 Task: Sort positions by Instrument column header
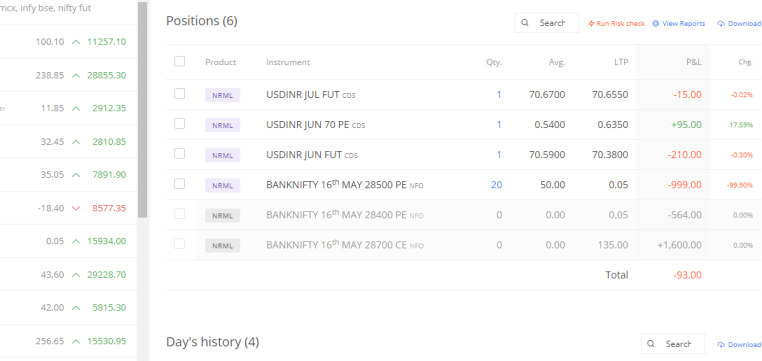(288, 62)
